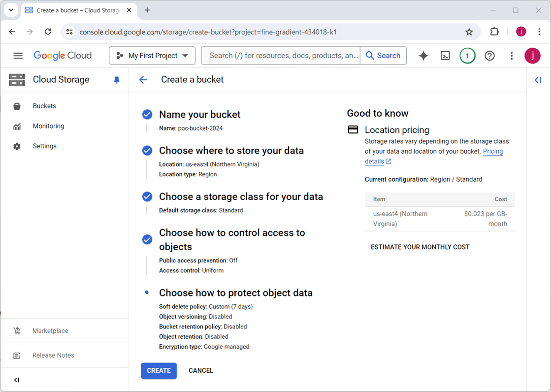Viewport: 551px width, 392px height.
Task: Click the three-dot settings and utilities menu
Action: (512, 56)
